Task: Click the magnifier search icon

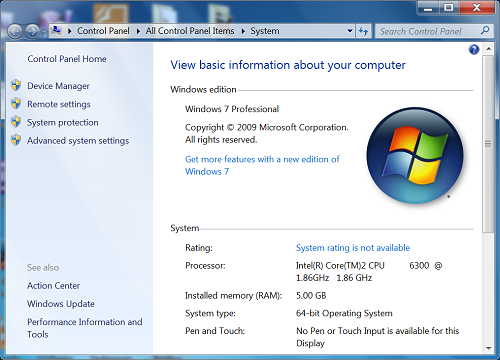Action: click(485, 31)
